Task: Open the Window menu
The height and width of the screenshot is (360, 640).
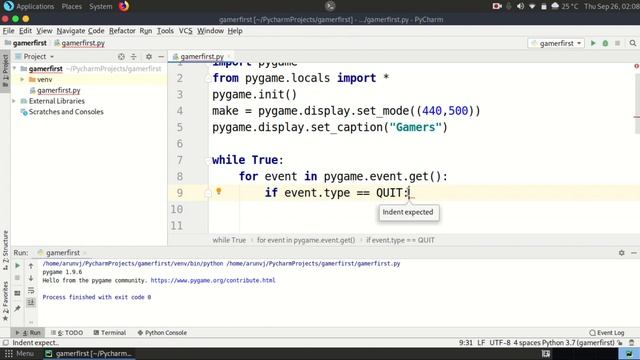Action: tap(210, 31)
